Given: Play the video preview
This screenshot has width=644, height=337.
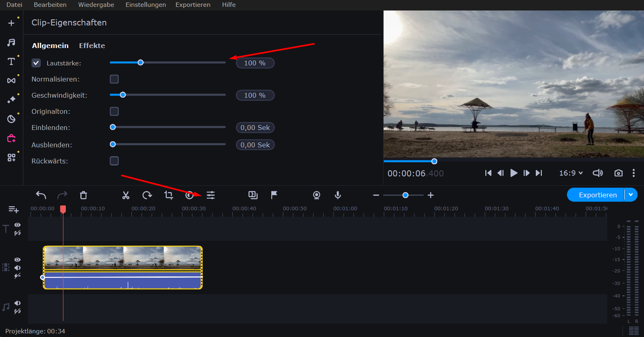Looking at the screenshot, I should click(x=514, y=173).
